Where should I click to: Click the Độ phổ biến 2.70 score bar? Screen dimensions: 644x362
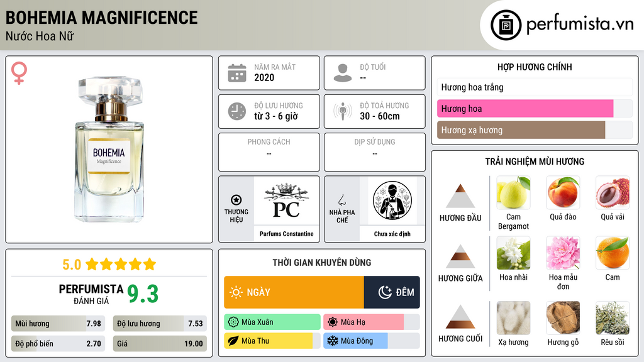(x=58, y=344)
